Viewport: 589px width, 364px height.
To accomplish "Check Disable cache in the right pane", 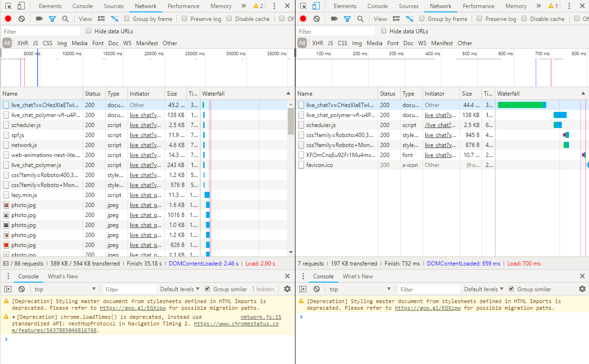I will (x=524, y=19).
